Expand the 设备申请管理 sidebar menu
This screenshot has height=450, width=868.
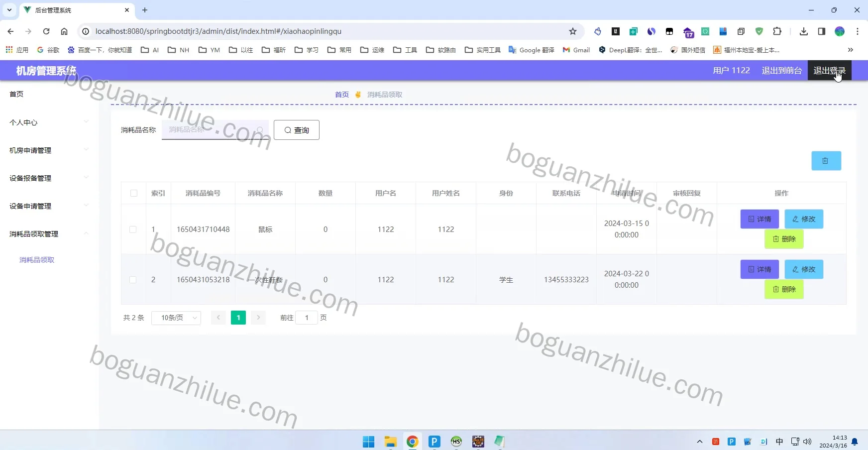(x=49, y=206)
